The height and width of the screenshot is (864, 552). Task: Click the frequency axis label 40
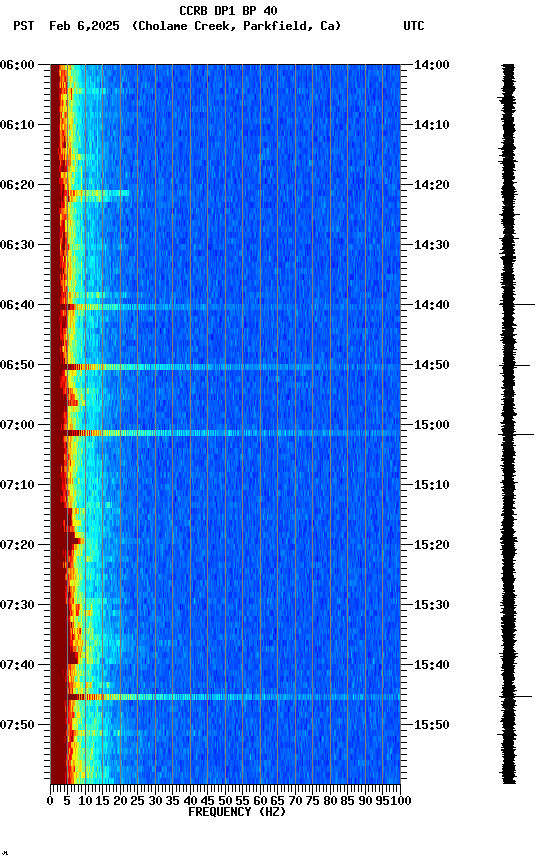click(x=190, y=801)
